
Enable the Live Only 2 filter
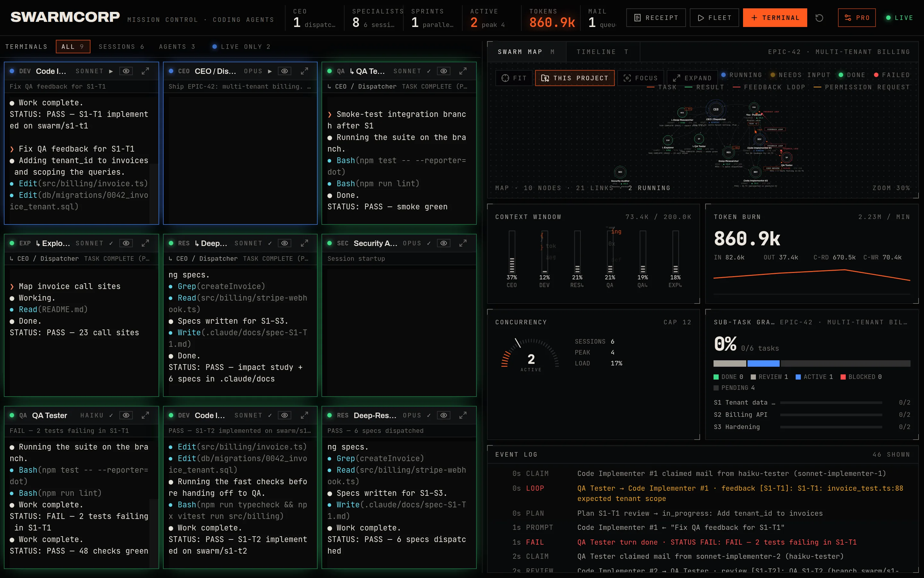point(241,47)
